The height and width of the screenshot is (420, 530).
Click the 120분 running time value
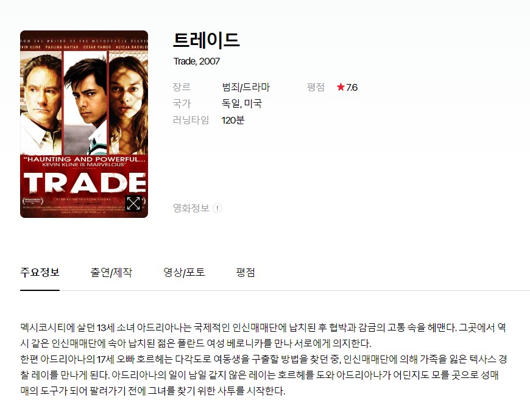pos(233,120)
